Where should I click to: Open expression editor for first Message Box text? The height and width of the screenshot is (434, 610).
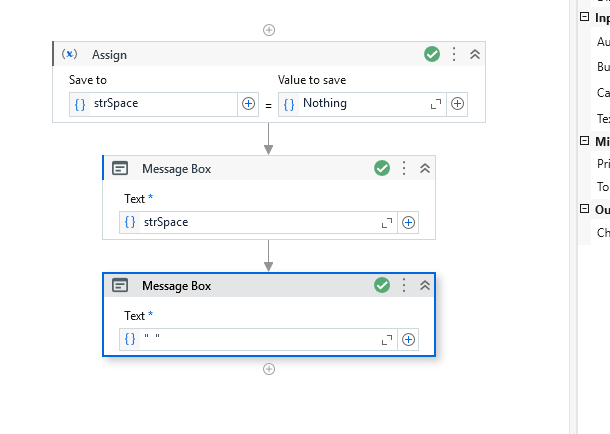[x=387, y=222]
